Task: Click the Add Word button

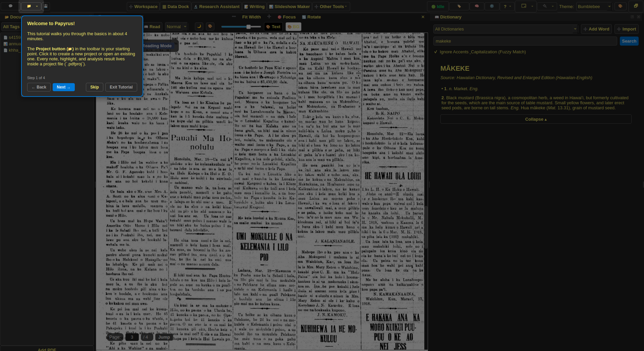Action: pyautogui.click(x=596, y=29)
